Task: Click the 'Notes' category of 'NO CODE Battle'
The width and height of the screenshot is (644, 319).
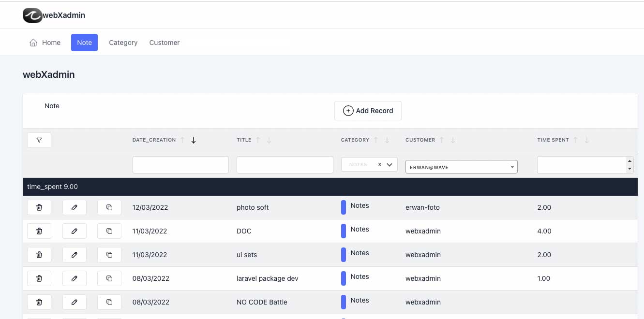Action: tap(359, 300)
